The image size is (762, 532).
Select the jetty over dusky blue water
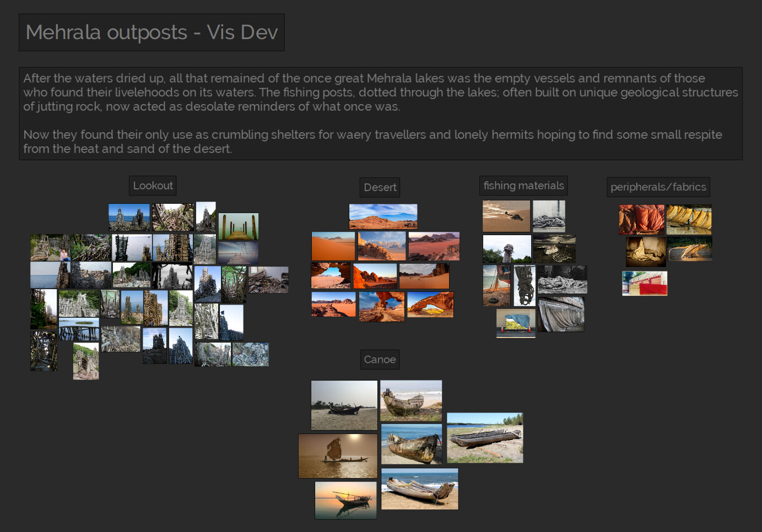(238, 252)
